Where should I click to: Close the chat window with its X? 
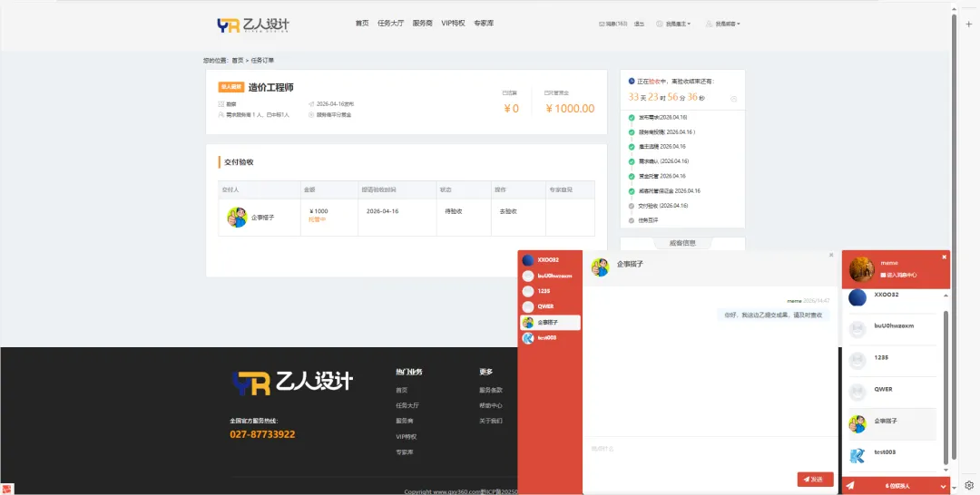(831, 255)
